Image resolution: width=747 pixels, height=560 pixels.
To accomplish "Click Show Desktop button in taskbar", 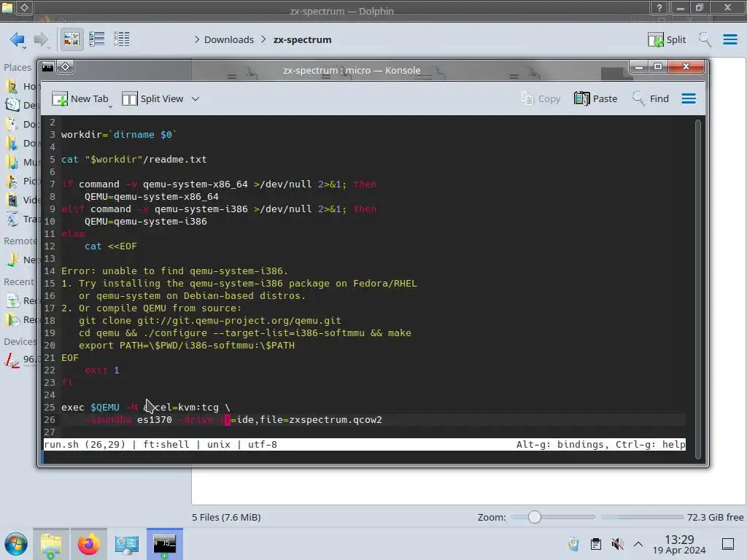I will [728, 544].
